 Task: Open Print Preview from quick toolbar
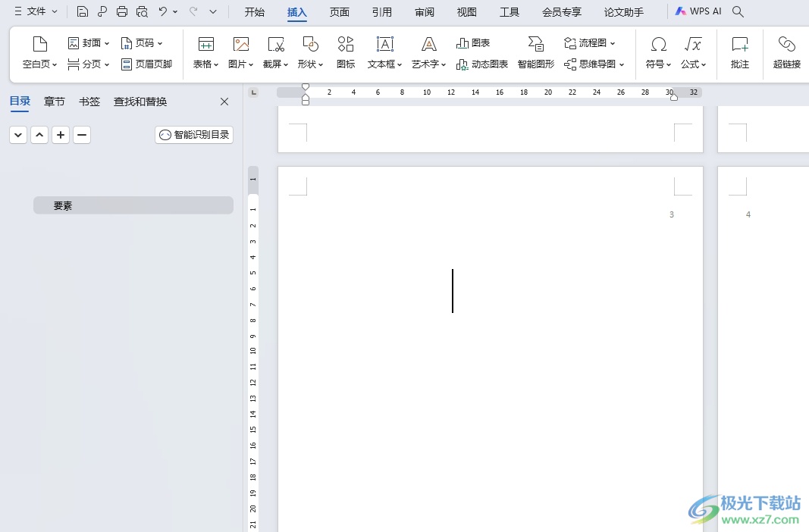pyautogui.click(x=142, y=11)
